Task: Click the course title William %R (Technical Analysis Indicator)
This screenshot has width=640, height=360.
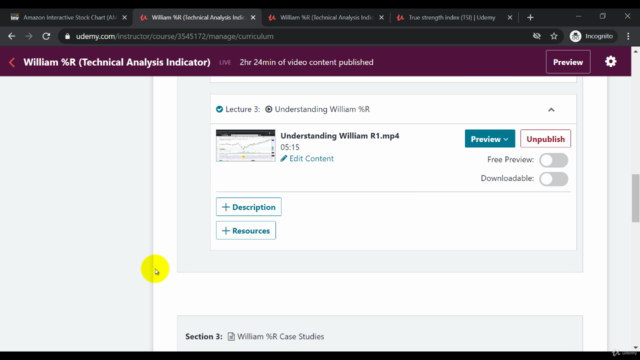Action: [117, 62]
